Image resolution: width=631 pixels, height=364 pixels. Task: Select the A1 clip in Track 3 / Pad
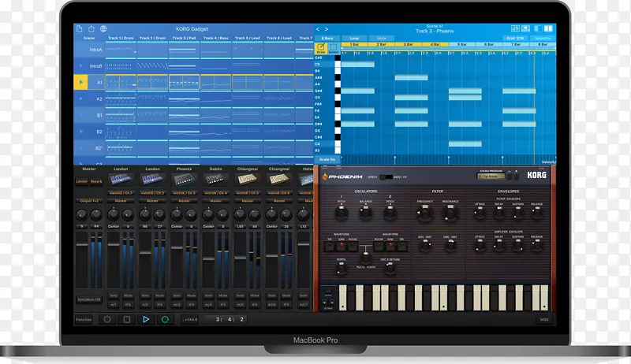pyautogui.click(x=184, y=83)
